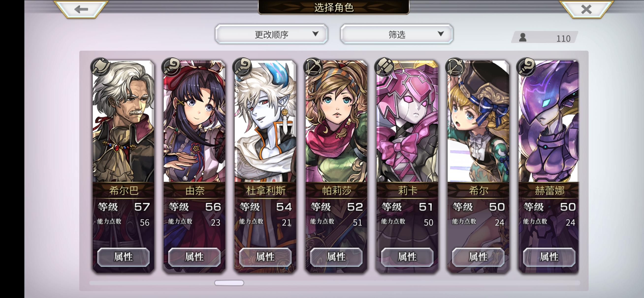Open the 筛选 filter dropdown
The height and width of the screenshot is (298, 644).
tap(397, 34)
